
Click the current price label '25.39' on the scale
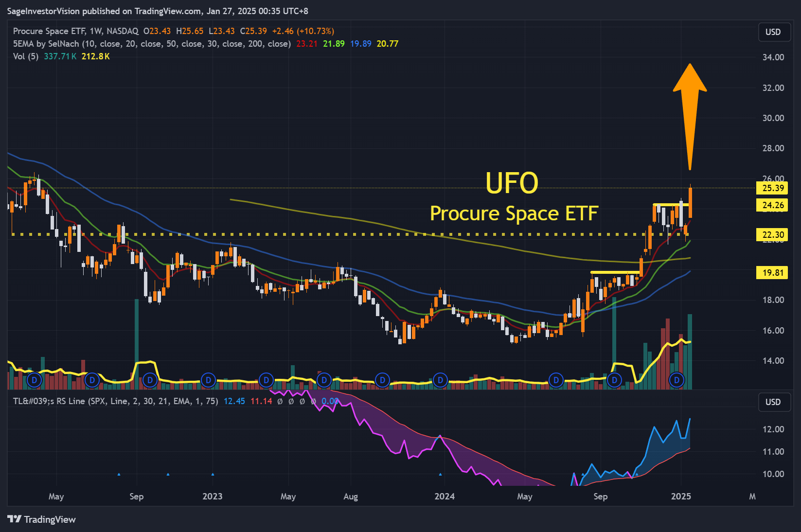pyautogui.click(x=772, y=188)
